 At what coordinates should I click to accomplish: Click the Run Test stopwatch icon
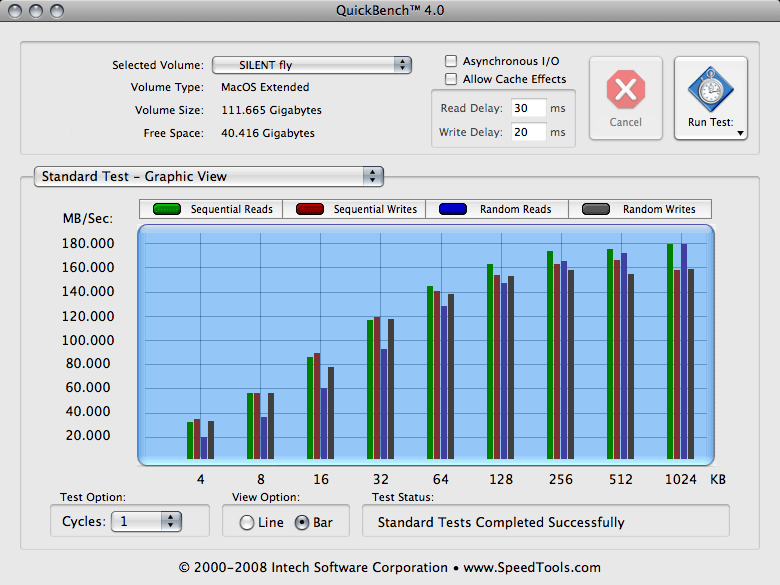(710, 91)
